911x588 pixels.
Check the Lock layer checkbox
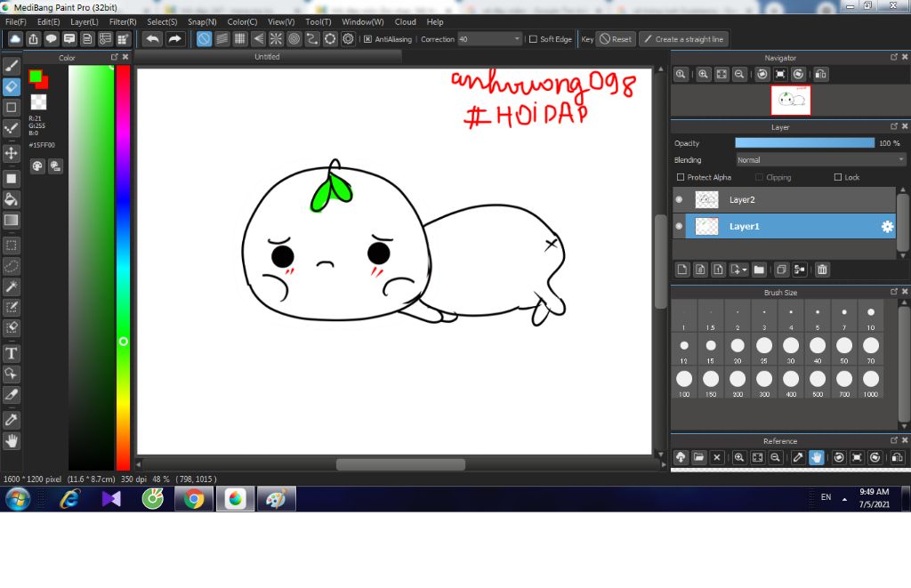tap(838, 177)
